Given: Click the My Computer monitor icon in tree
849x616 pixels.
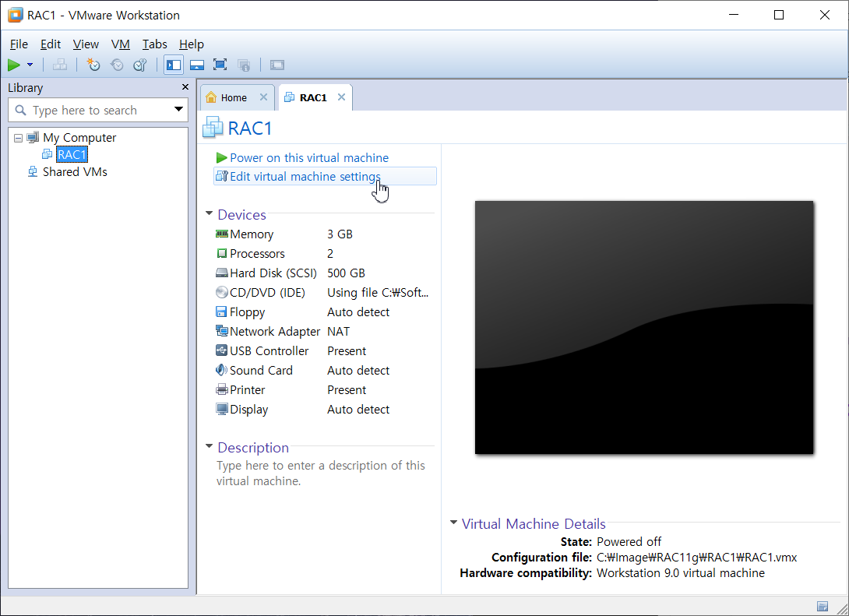Looking at the screenshot, I should coord(33,137).
